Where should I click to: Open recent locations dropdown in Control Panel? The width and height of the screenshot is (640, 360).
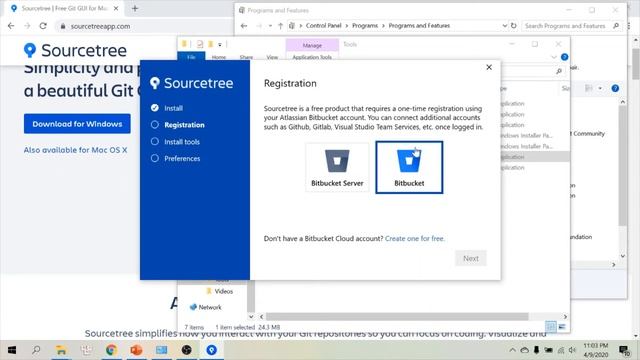point(270,26)
